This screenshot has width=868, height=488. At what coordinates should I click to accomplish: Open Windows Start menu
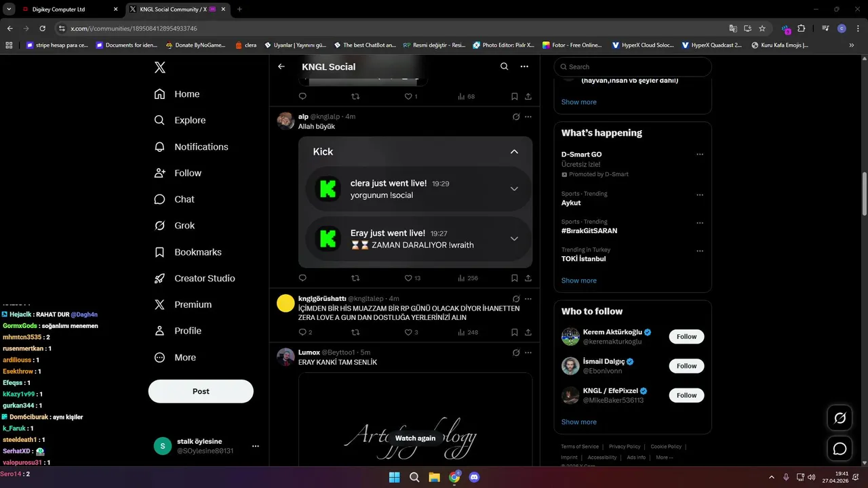pos(394,477)
